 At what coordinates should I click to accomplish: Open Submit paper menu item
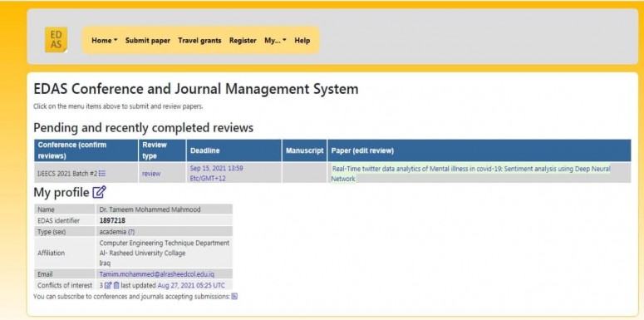pos(148,40)
